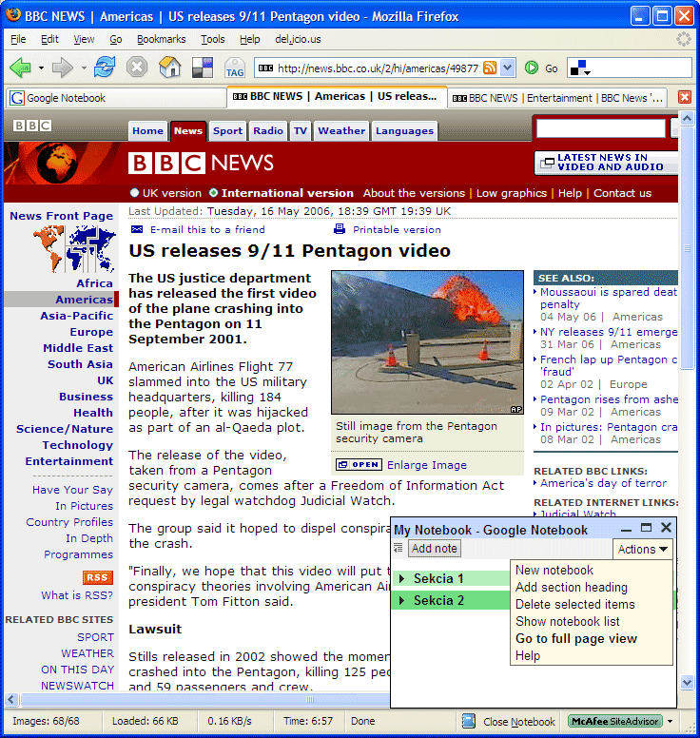This screenshot has width=700, height=738.
Task: Choose Add section heading menu item
Action: click(572, 587)
